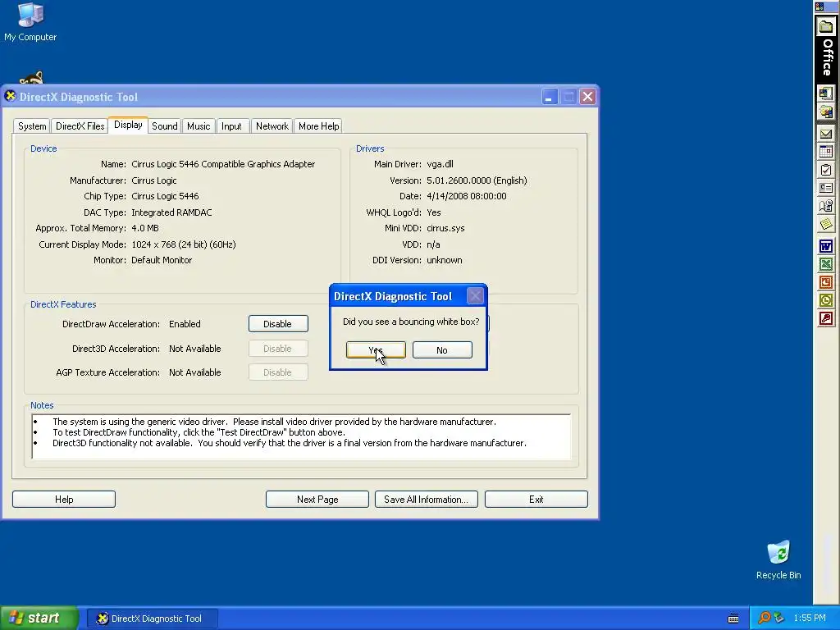Image resolution: width=840 pixels, height=630 pixels.
Task: Click the on-screen keyboard taskbar icon
Action: pos(733,619)
